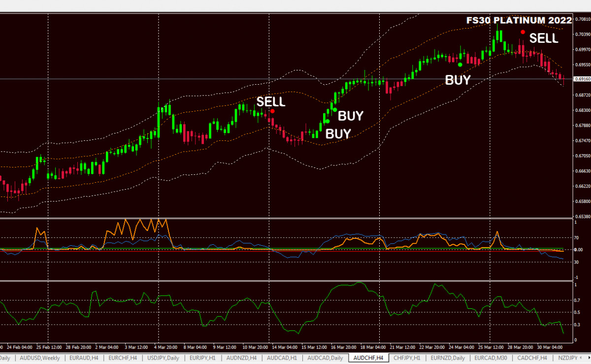Select the FS30 PLATINUM 2022 chart label

pos(519,20)
